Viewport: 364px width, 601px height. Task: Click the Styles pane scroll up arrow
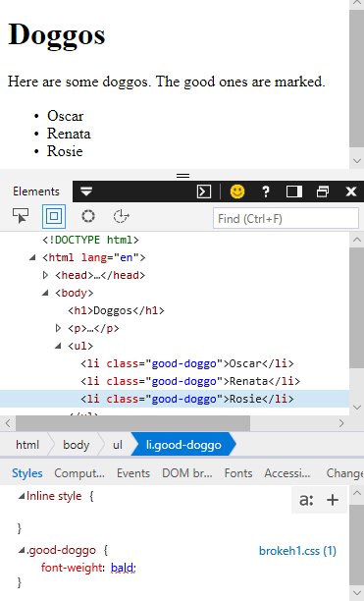357,493
